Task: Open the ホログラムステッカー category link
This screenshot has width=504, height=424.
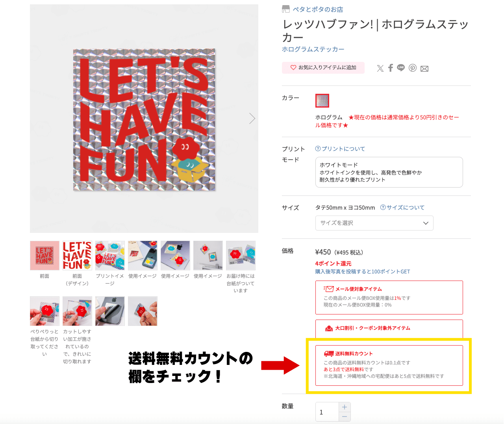Action: tap(313, 49)
